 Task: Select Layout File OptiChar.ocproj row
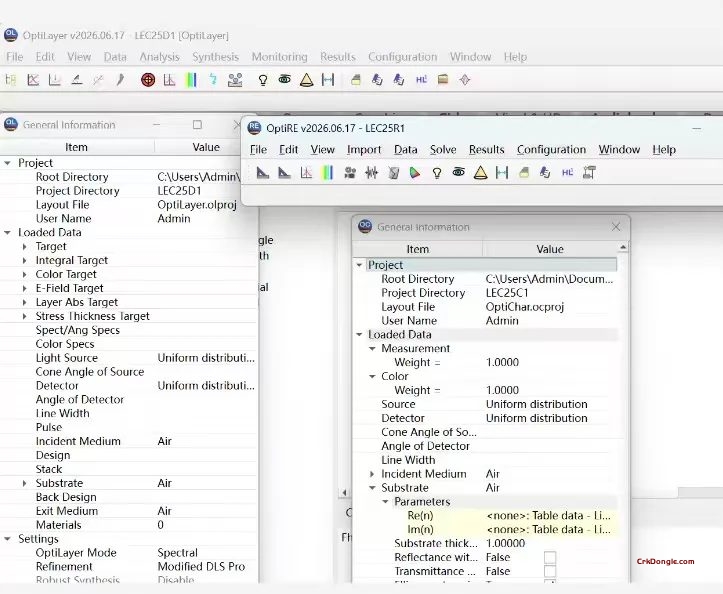tap(485, 307)
